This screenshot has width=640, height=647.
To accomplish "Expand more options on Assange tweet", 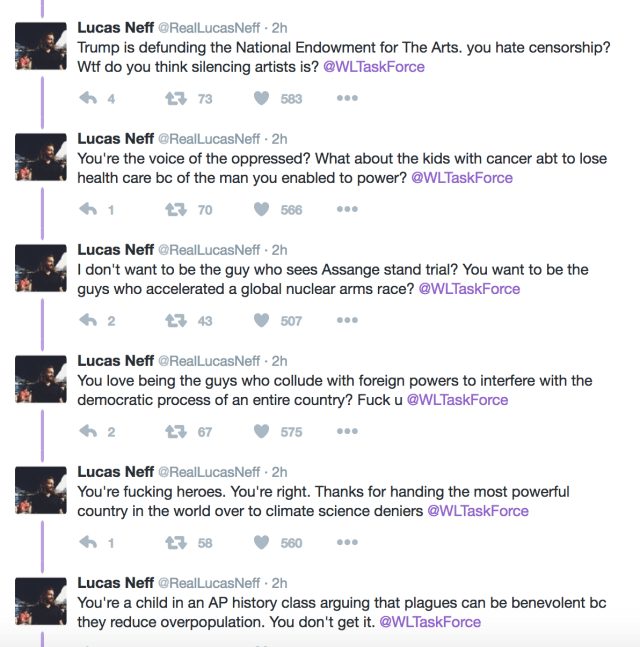I will (347, 320).
